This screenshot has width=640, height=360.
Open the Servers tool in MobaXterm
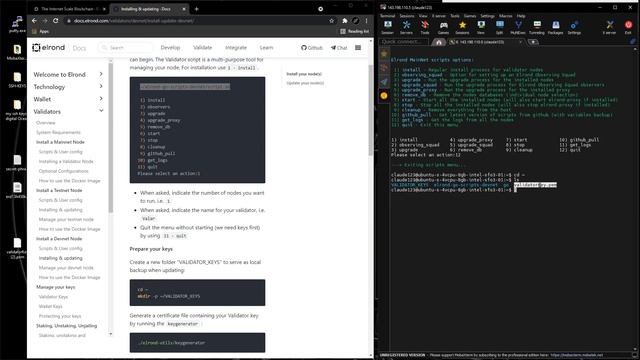click(x=406, y=27)
